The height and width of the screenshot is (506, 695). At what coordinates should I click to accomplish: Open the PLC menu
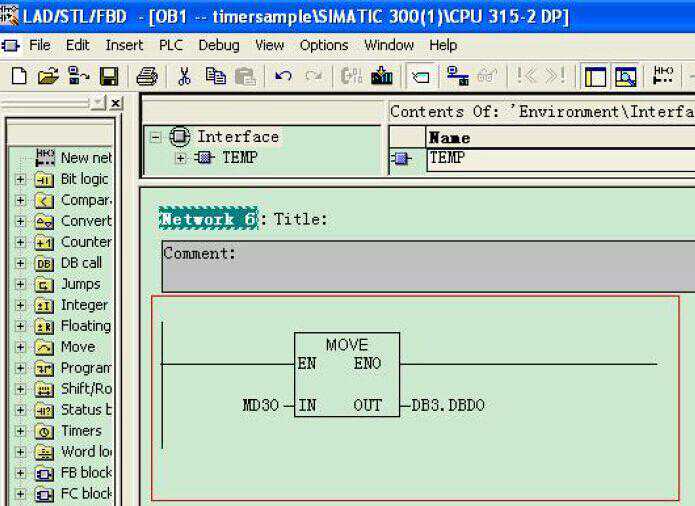(x=171, y=45)
